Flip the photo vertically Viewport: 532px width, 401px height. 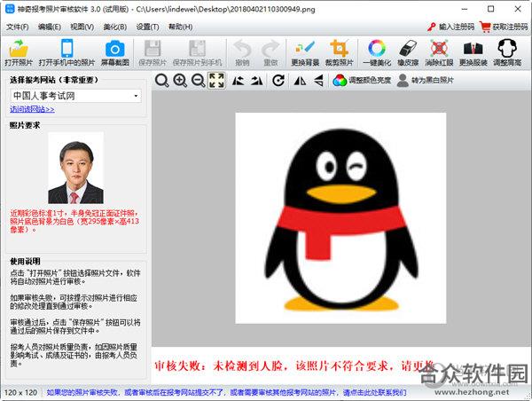coord(318,81)
